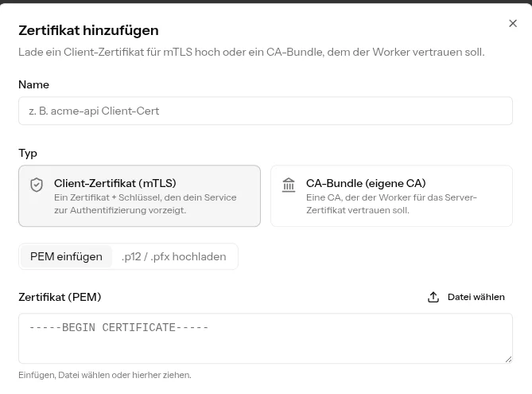Close the Zertifikat hinzufügen dialog
532x394 pixels.
[x=513, y=23]
